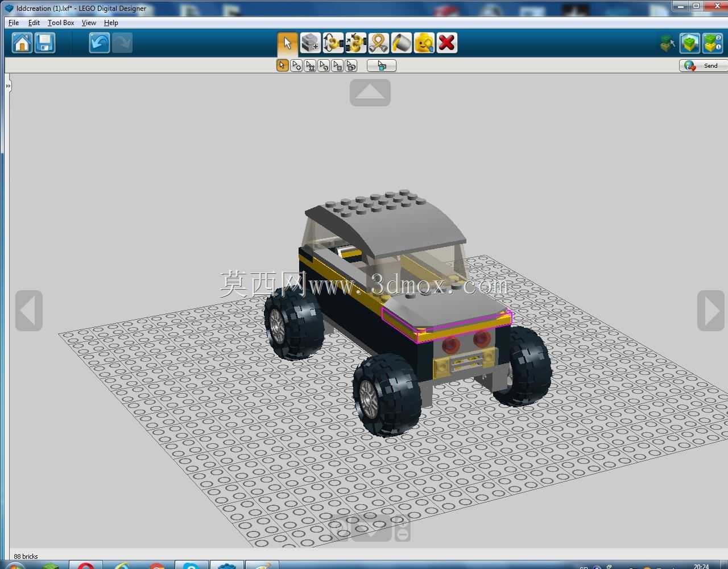Click the greyed-out Redo arrow
The width and height of the screenshot is (728, 569).
[122, 43]
